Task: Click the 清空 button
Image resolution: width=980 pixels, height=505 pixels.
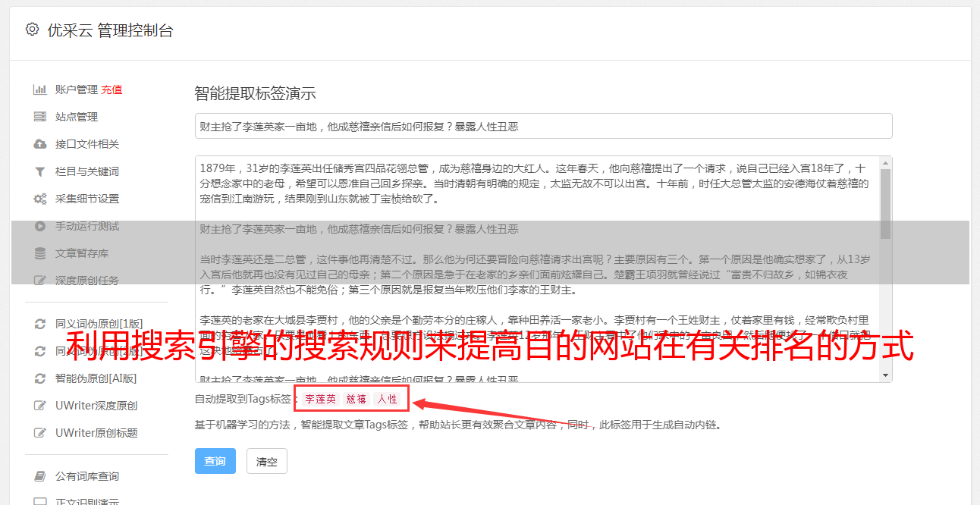Action: (267, 461)
